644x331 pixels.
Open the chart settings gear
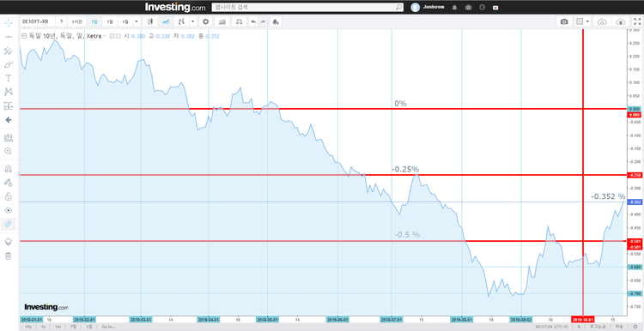pos(206,21)
